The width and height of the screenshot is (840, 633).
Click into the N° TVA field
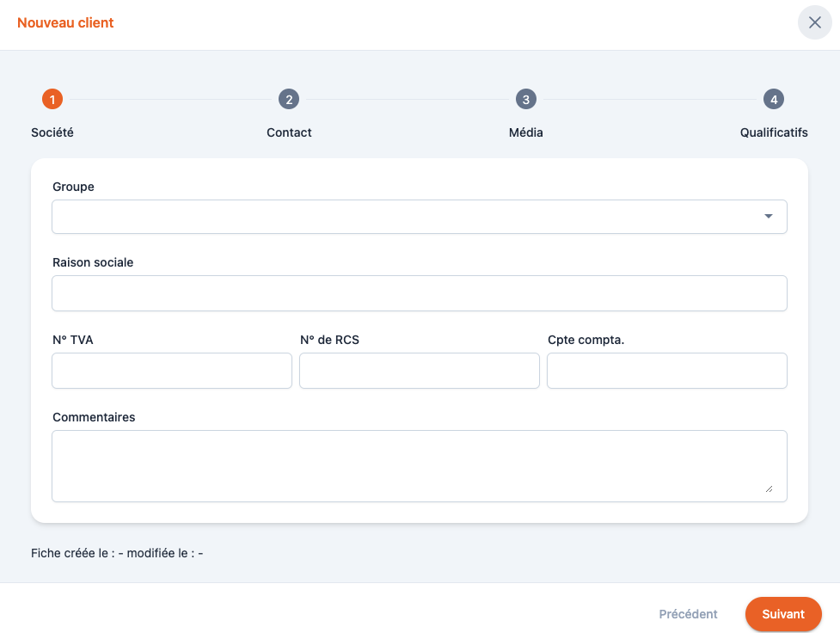tap(172, 371)
